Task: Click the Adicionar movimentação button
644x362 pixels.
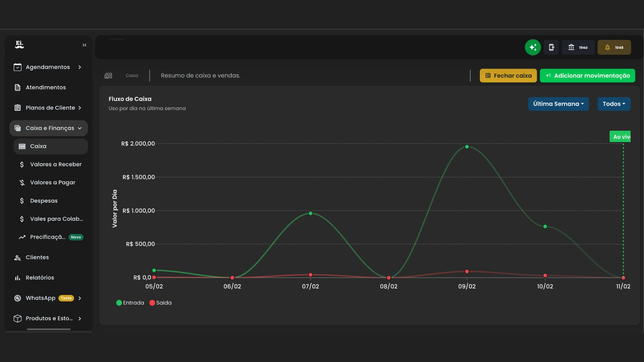Action: (x=587, y=76)
